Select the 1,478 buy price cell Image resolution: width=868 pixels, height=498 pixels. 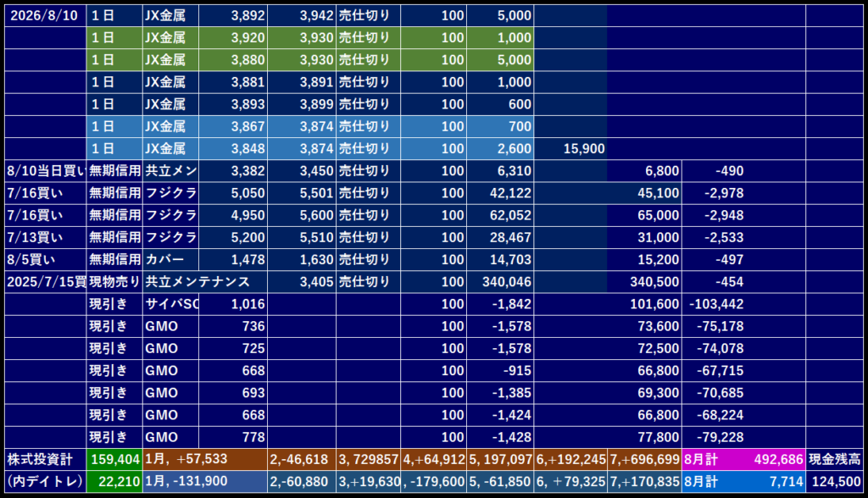pyautogui.click(x=233, y=259)
